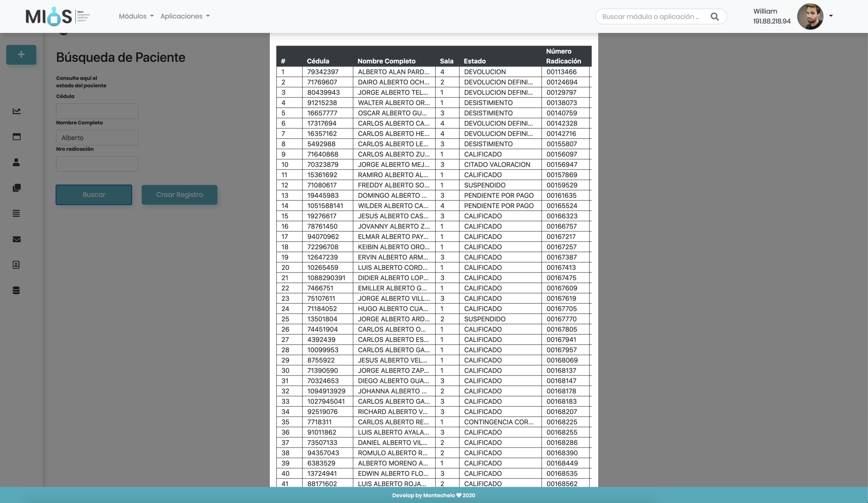Click the Nro radicación input field
Screen dimensions: 868x503
[x=97, y=164]
